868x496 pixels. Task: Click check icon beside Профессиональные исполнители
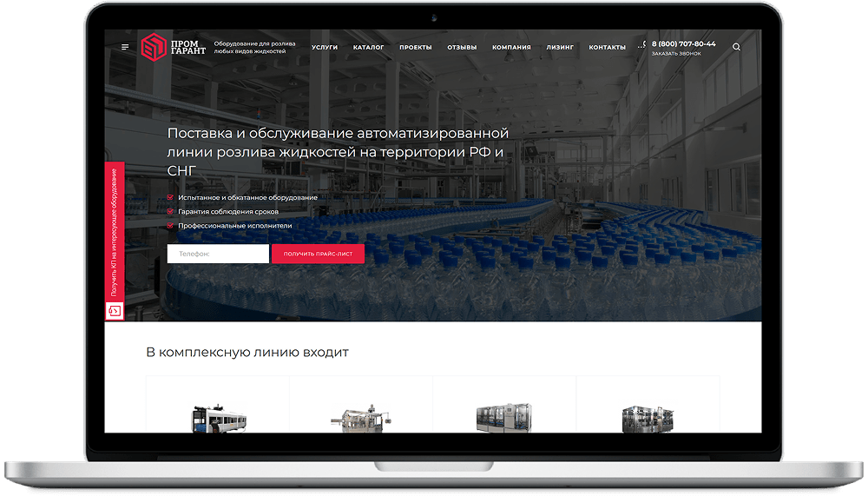point(170,225)
